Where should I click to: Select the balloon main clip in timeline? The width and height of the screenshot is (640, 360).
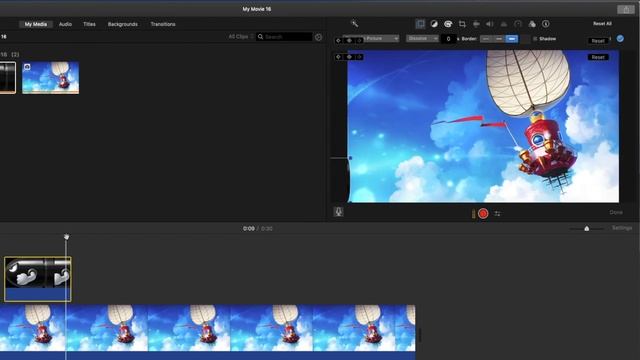coord(207,331)
